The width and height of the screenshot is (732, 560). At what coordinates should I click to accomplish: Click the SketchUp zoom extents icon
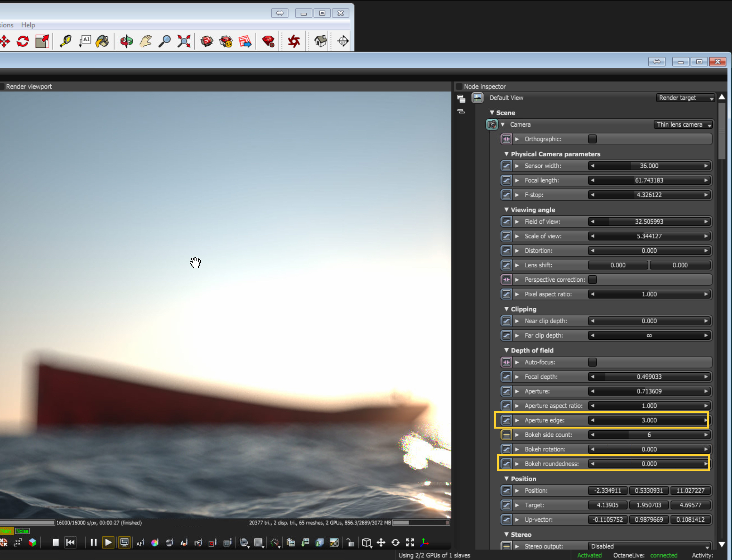[x=184, y=41]
